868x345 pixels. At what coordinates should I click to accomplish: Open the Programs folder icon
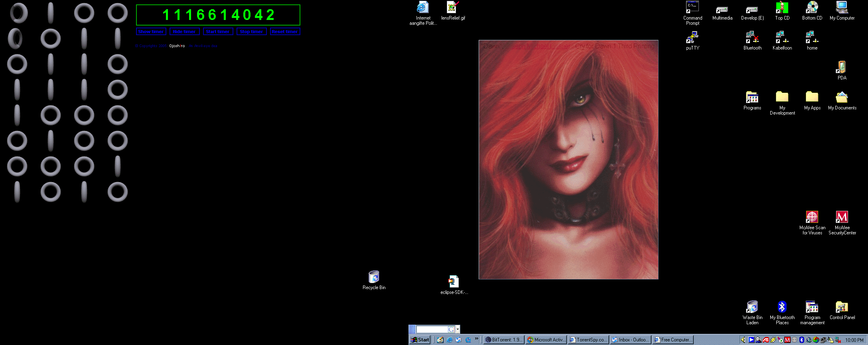[752, 101]
